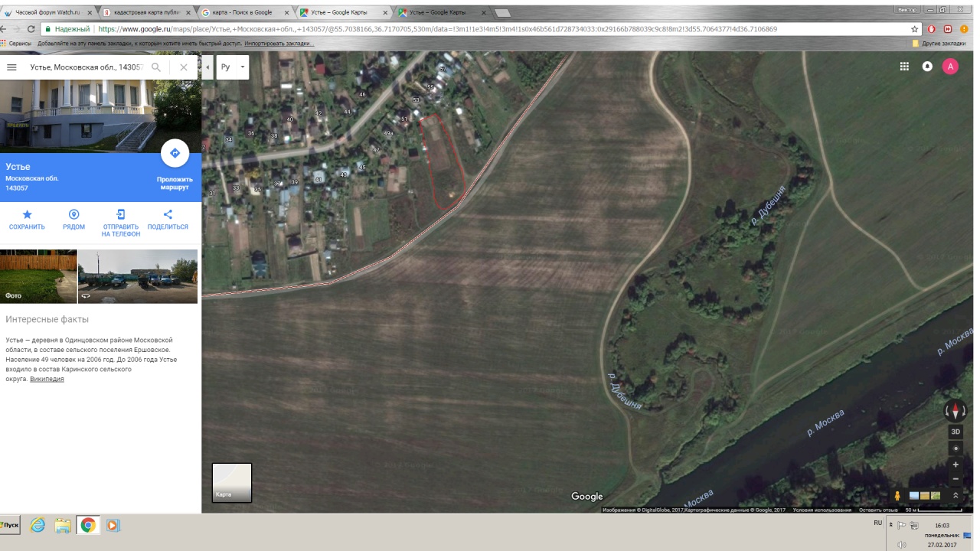Open the Google Maps hamburger menu
This screenshot has width=980, height=551.
point(11,67)
